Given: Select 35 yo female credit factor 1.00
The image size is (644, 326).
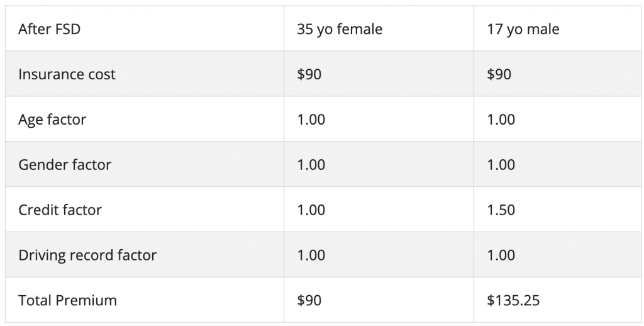Looking at the screenshot, I should pos(311,210).
